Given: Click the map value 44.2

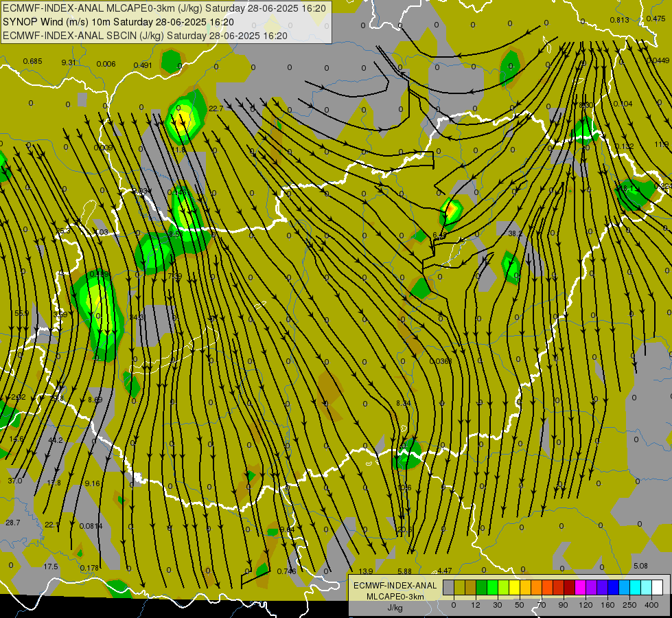Looking at the screenshot, I should [56, 440].
